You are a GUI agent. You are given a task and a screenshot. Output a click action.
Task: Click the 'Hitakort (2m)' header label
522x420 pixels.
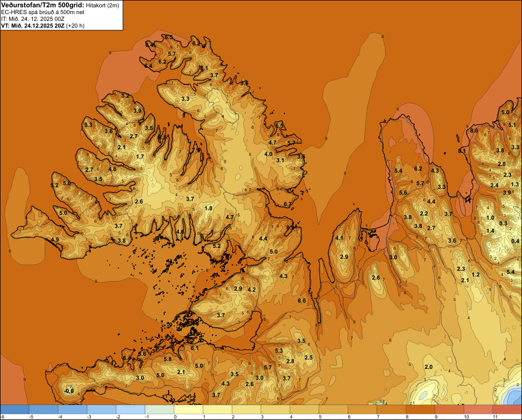102,5
